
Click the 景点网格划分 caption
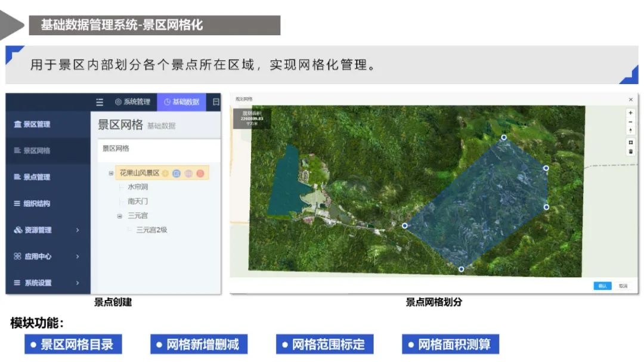pyautogui.click(x=434, y=302)
